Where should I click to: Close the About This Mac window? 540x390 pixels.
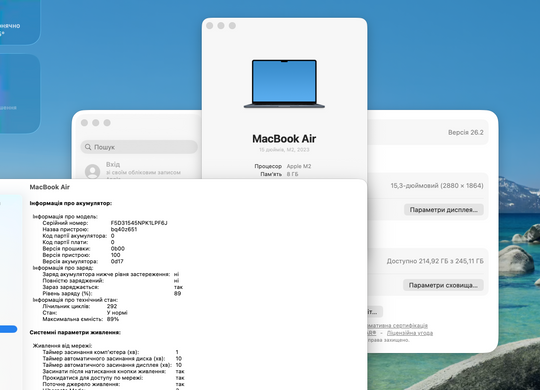[209, 26]
